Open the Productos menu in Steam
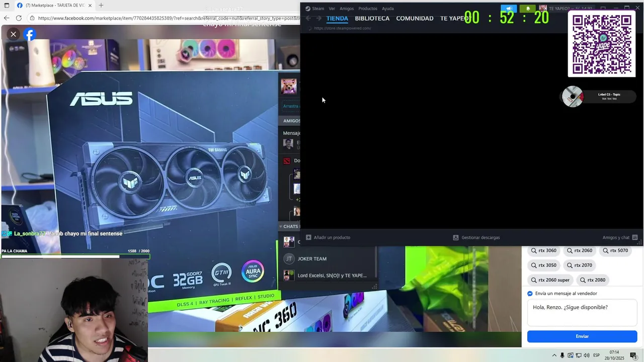644x362 pixels. coord(368,9)
